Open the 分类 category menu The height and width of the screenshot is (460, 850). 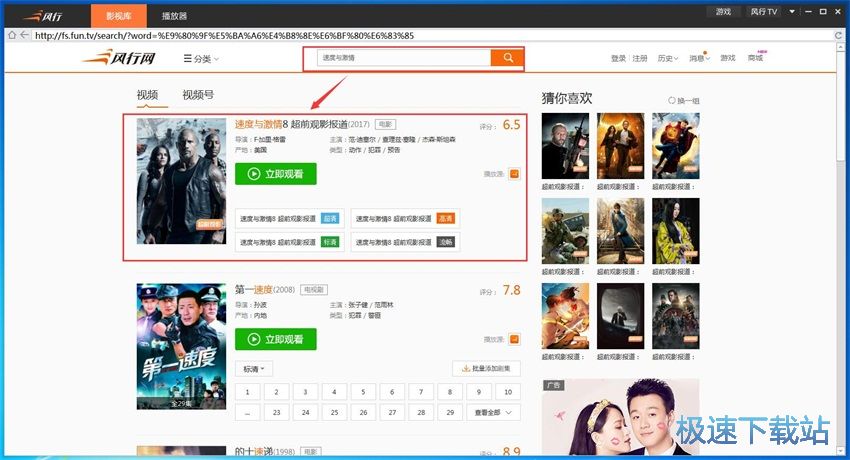(201, 59)
